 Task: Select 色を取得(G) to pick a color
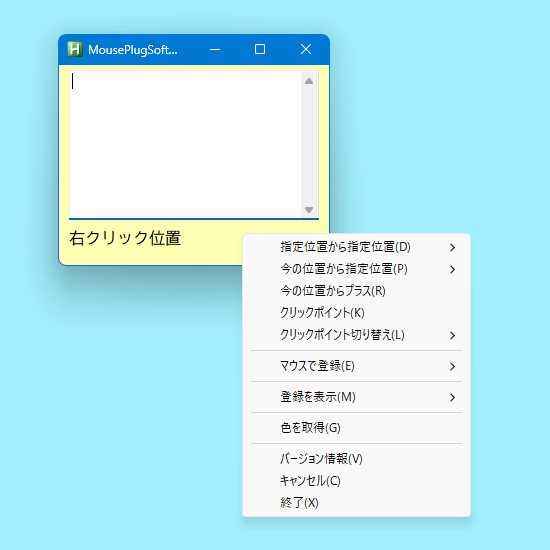[x=356, y=428]
